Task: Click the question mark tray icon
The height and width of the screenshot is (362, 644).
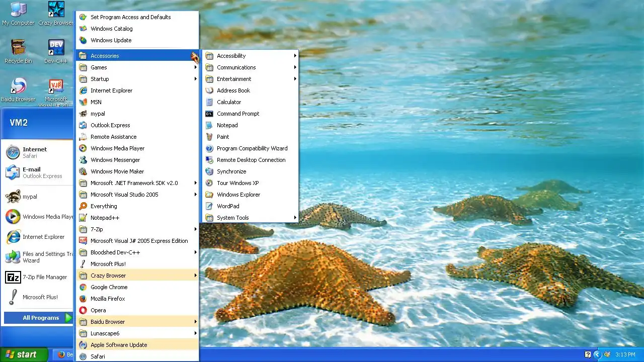Action: 588,354
